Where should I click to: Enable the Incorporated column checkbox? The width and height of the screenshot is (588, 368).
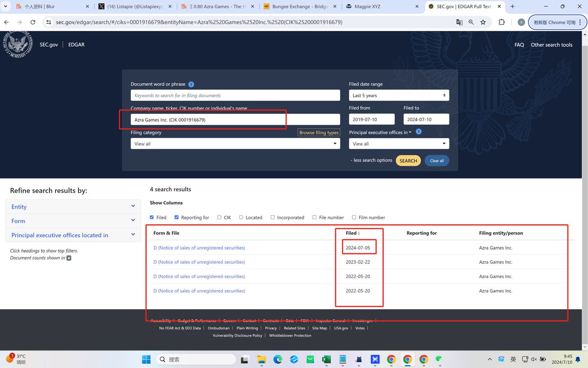tap(272, 217)
